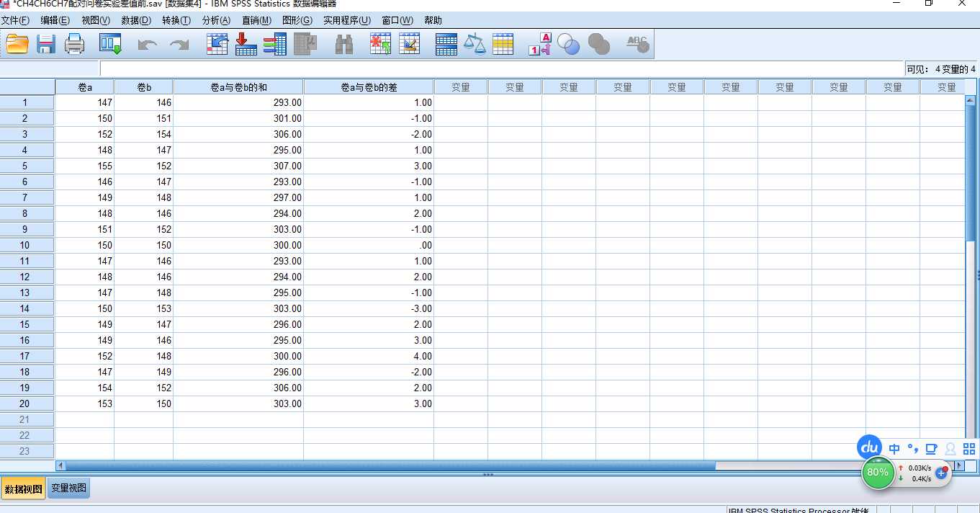Click cell 301.00 in row 2

click(238, 118)
